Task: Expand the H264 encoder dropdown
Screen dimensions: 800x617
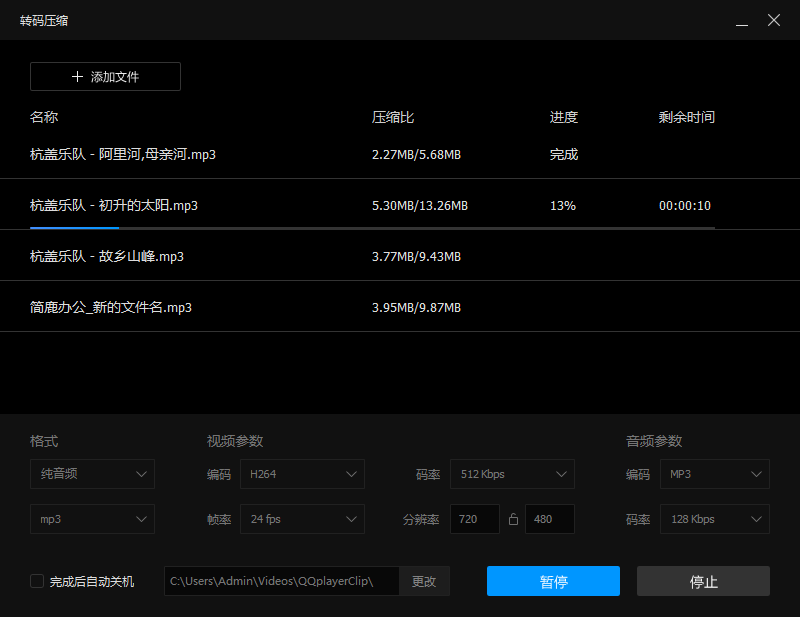Action: point(302,474)
